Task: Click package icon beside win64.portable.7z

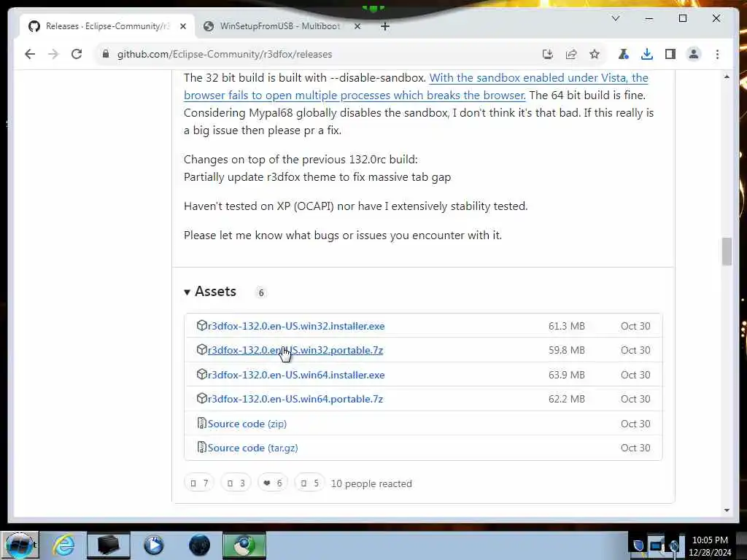Action: pyautogui.click(x=201, y=399)
